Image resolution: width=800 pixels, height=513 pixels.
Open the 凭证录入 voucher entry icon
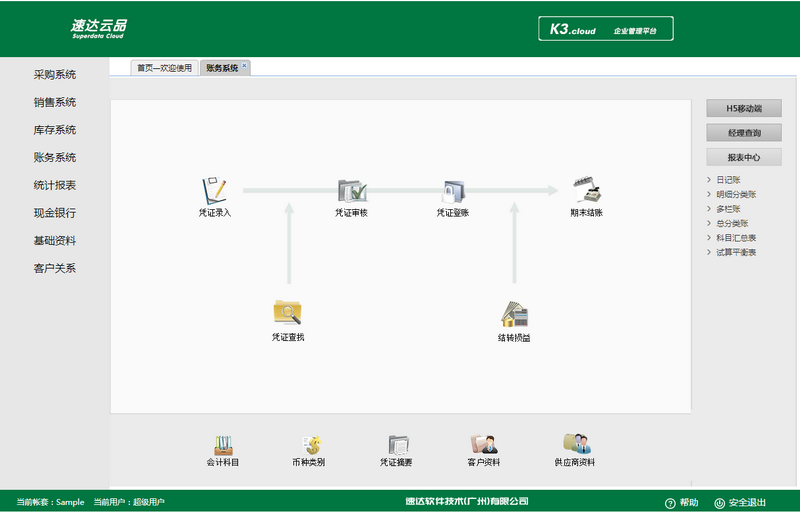pyautogui.click(x=214, y=190)
